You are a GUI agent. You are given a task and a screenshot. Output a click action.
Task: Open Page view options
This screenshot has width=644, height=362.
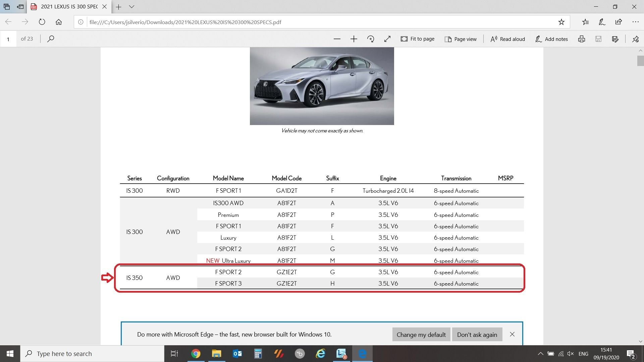pos(461,39)
